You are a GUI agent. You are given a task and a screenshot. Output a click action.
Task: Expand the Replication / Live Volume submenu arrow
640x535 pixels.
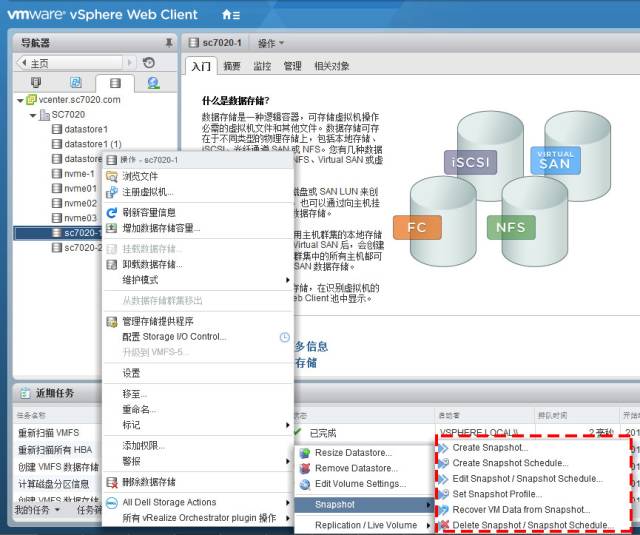pos(428,525)
